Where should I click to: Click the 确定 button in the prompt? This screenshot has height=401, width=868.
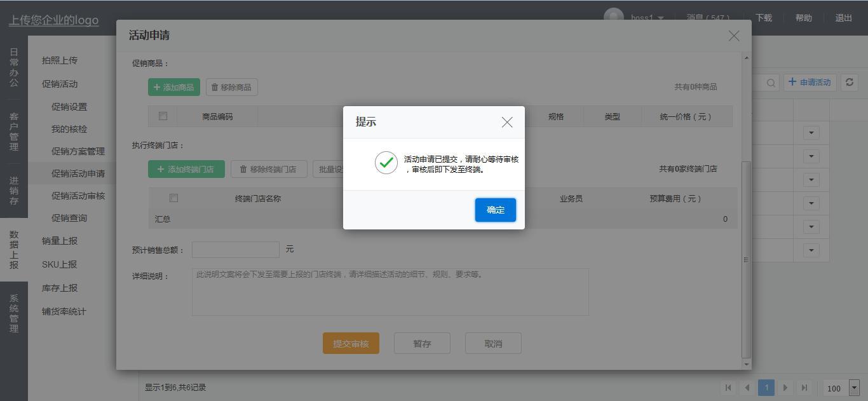coord(495,210)
